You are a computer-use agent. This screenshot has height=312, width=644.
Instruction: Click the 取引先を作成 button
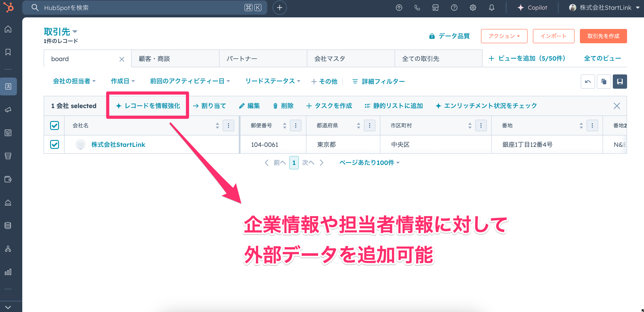pyautogui.click(x=603, y=36)
